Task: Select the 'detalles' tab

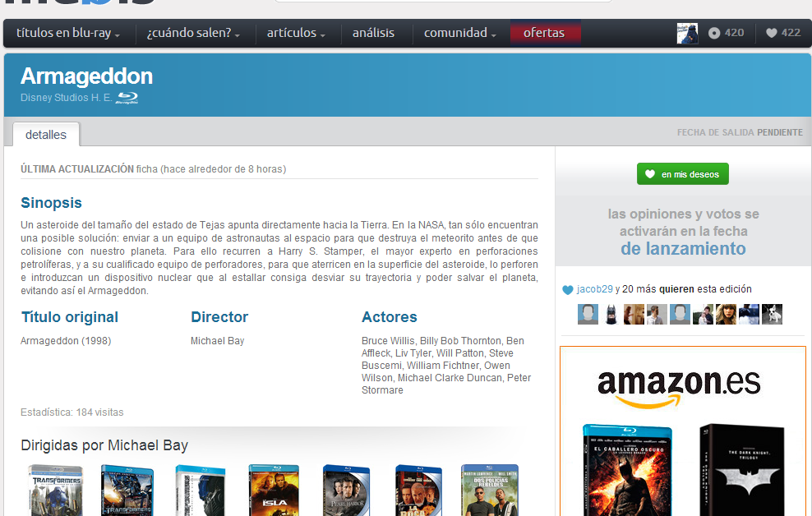Action: 46,135
